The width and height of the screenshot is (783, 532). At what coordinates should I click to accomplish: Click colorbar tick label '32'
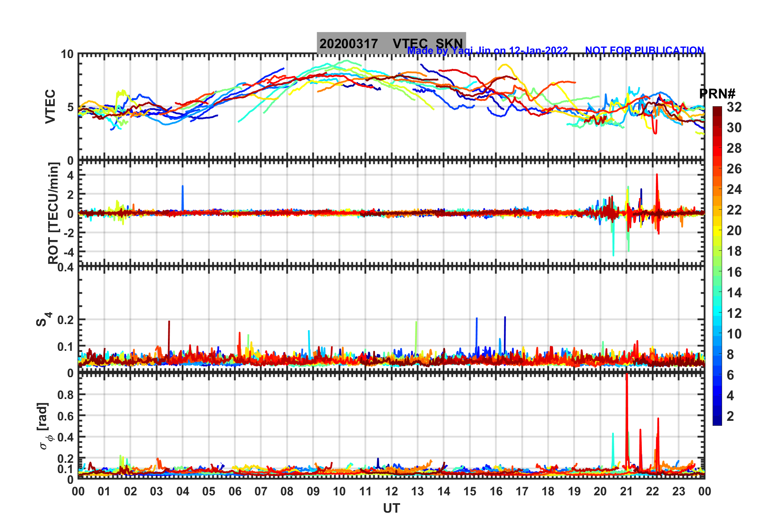tap(734, 107)
